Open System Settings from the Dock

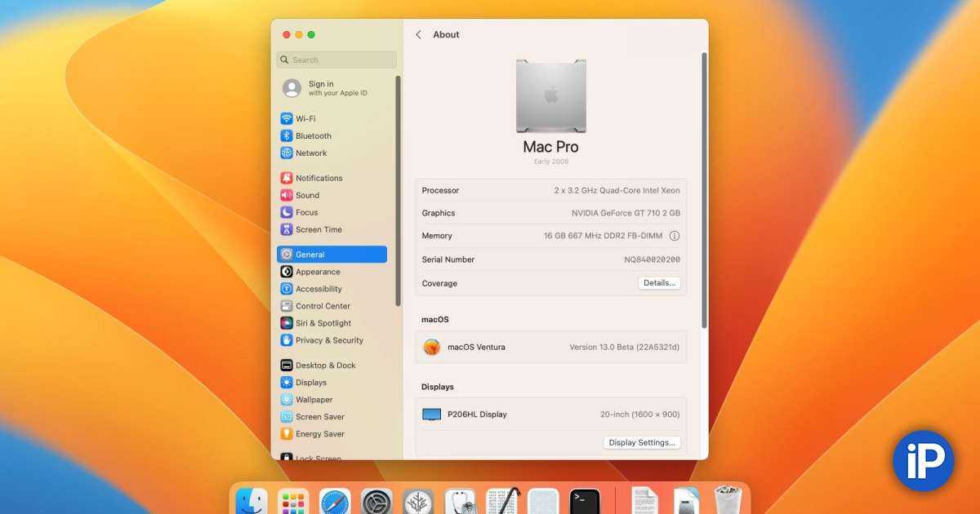pos(377,503)
